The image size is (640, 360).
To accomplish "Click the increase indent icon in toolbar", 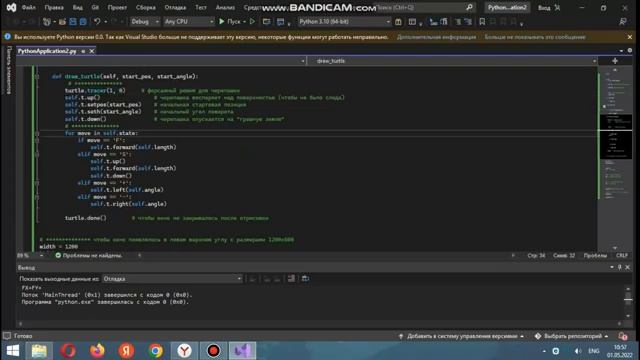I will pyautogui.click(x=444, y=22).
